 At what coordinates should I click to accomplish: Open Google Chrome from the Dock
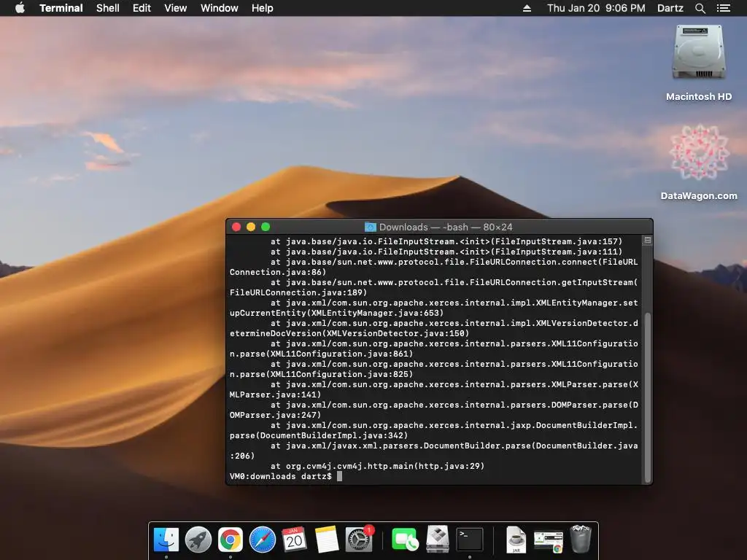[x=230, y=540]
